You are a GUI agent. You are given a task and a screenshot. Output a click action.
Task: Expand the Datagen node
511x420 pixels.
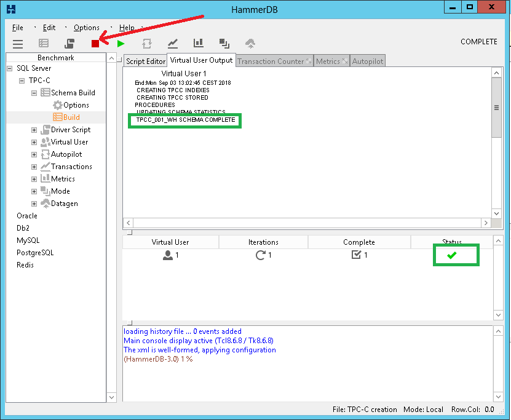pos(34,204)
